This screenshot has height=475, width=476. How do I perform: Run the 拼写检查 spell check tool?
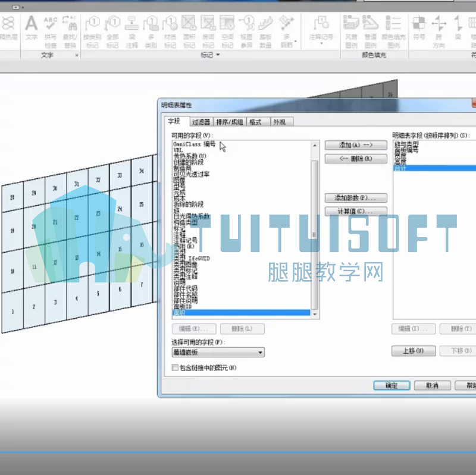pos(51,32)
